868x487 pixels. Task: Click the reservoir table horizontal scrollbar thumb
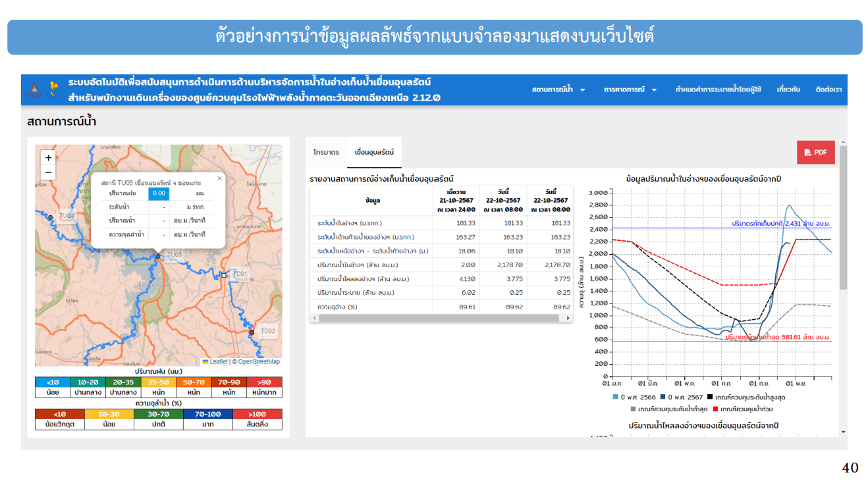point(439,318)
